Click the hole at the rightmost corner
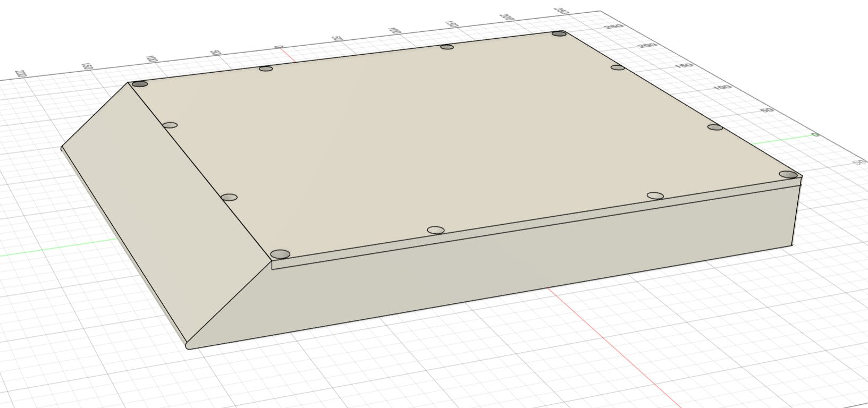The width and height of the screenshot is (868, 408). pyautogui.click(x=788, y=174)
